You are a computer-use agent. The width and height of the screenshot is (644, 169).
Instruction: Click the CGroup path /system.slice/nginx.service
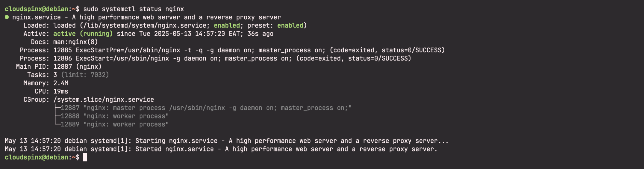click(103, 100)
